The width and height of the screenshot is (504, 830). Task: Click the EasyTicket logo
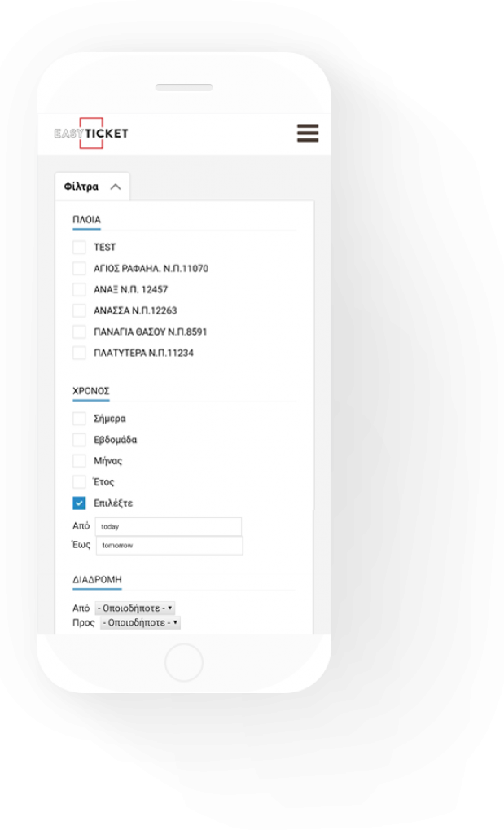pos(91,134)
